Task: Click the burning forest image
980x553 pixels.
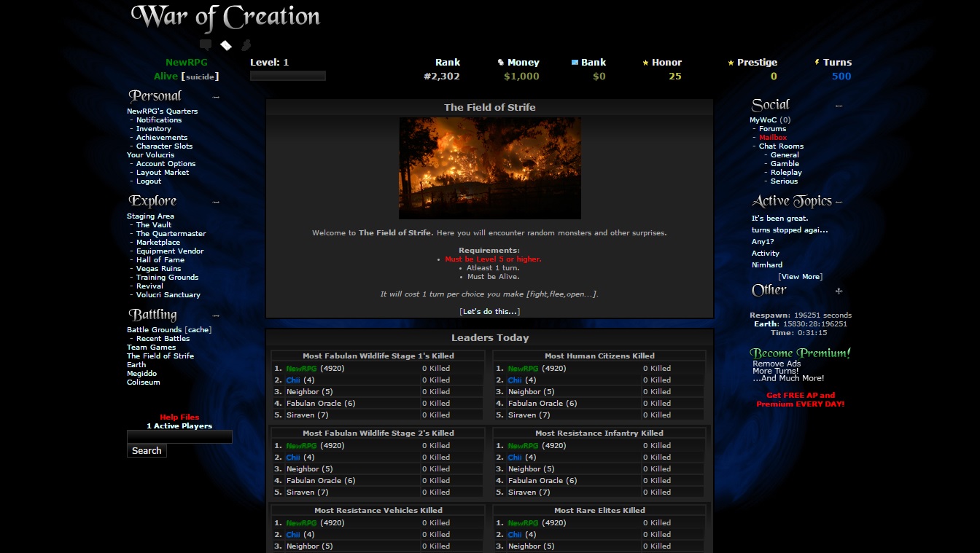Action: point(490,168)
